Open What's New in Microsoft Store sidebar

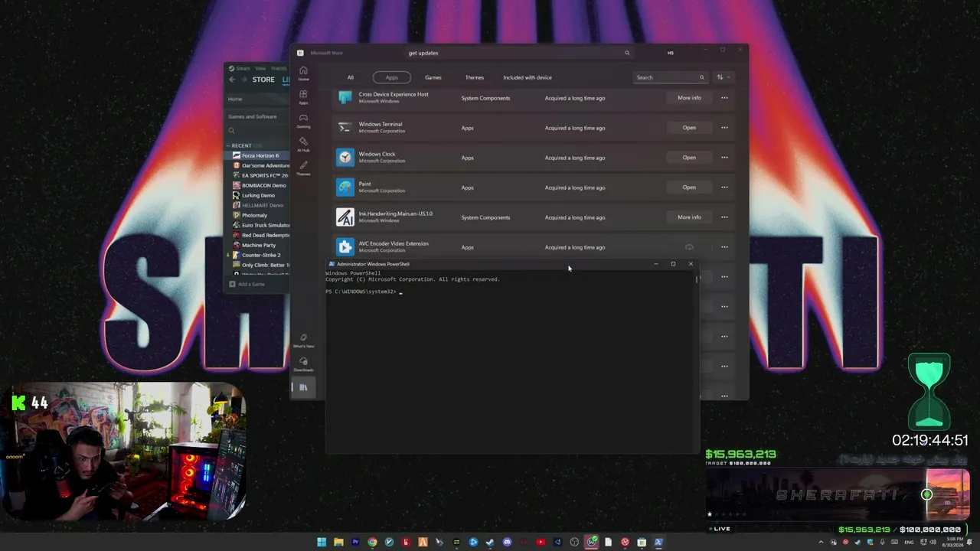[303, 341]
